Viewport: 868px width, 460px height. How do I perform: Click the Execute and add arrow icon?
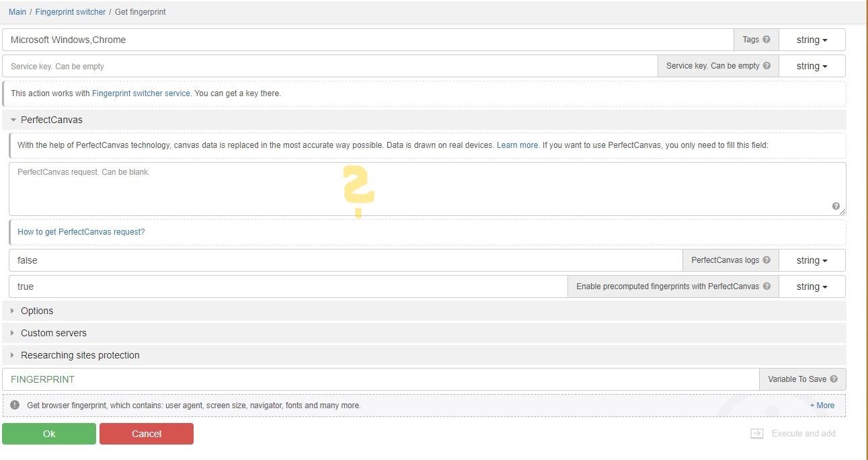click(x=757, y=434)
